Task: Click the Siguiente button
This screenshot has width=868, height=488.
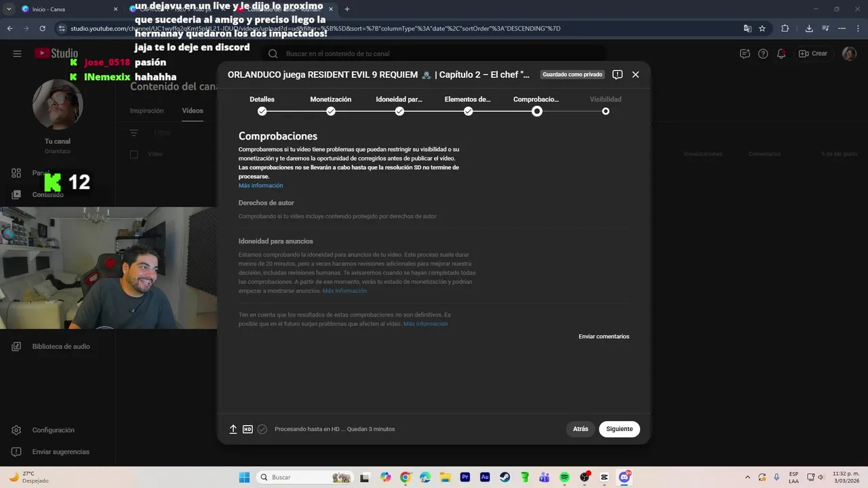Action: [619, 429]
